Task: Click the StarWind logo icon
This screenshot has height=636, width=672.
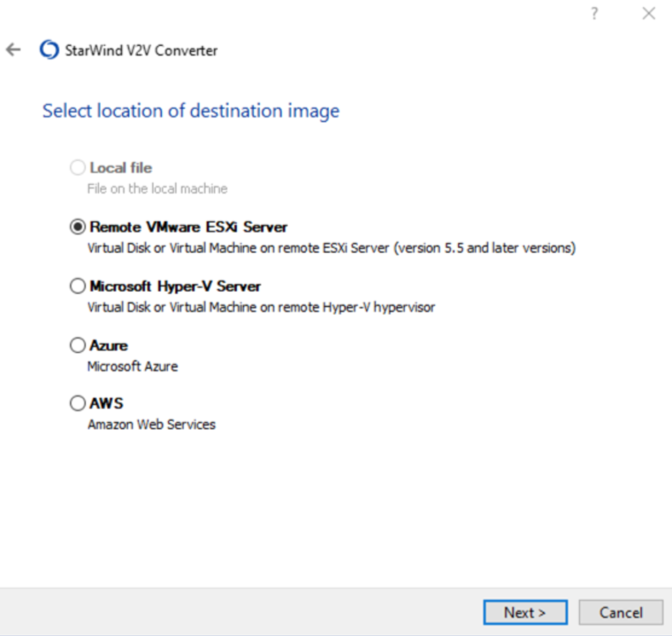Action: [49, 50]
